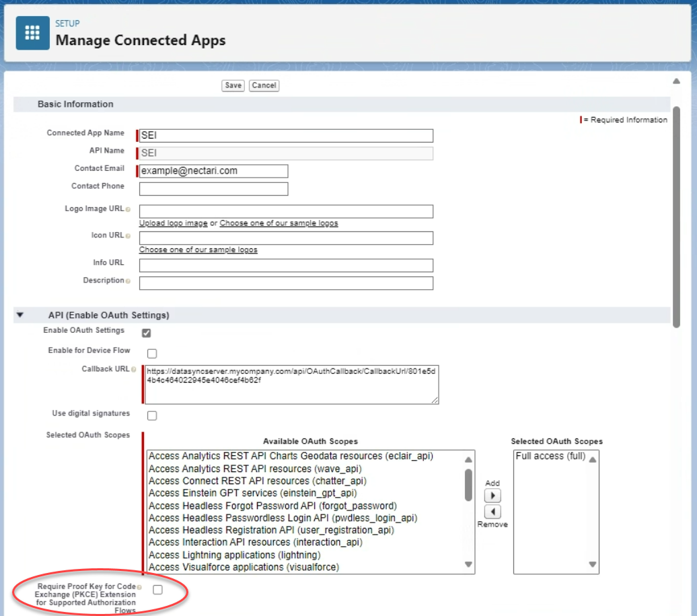Click the Cancel button
The height and width of the screenshot is (616, 697).
coord(264,85)
